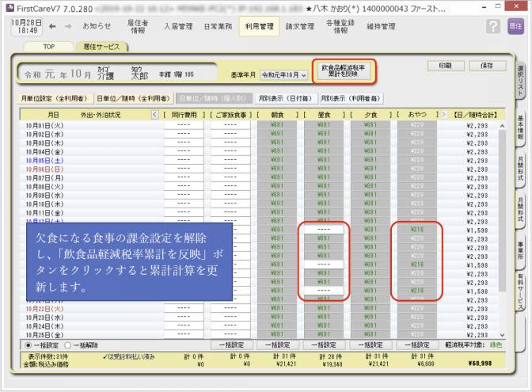Click the forward arrow navigation icon
The image size is (532, 392).
(x=66, y=26)
